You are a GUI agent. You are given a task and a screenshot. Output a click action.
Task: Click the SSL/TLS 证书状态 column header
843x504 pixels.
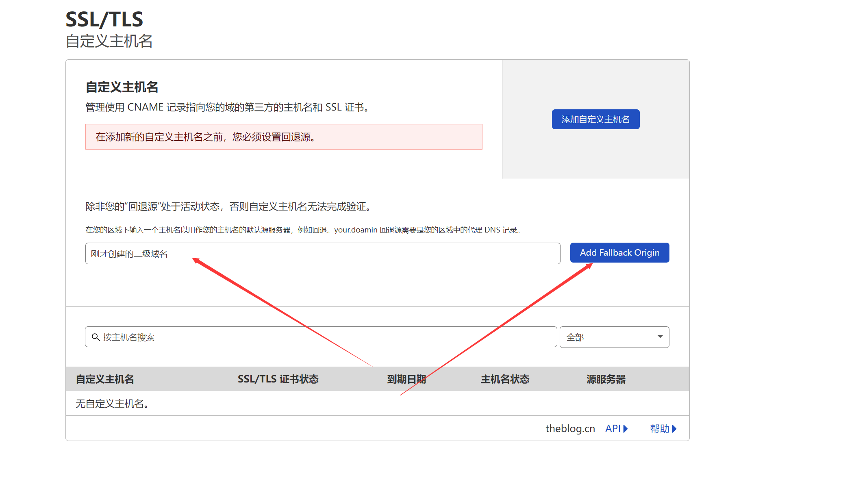(x=278, y=379)
